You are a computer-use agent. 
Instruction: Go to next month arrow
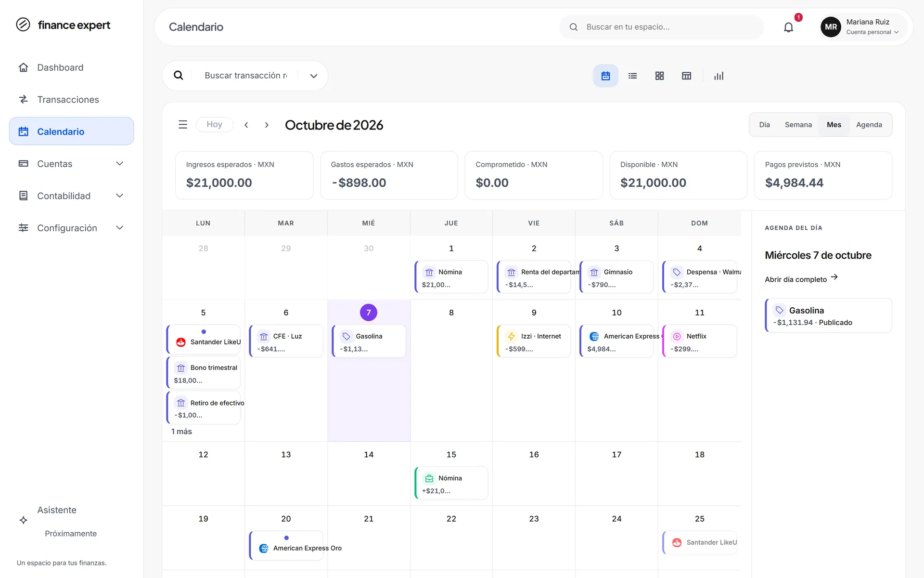pyautogui.click(x=267, y=125)
